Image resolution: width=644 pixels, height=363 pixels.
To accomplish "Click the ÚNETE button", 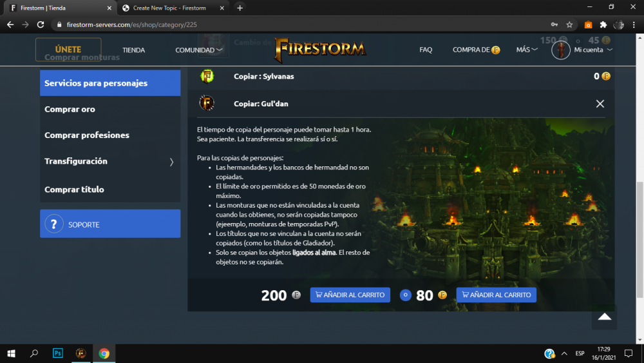I will [68, 50].
